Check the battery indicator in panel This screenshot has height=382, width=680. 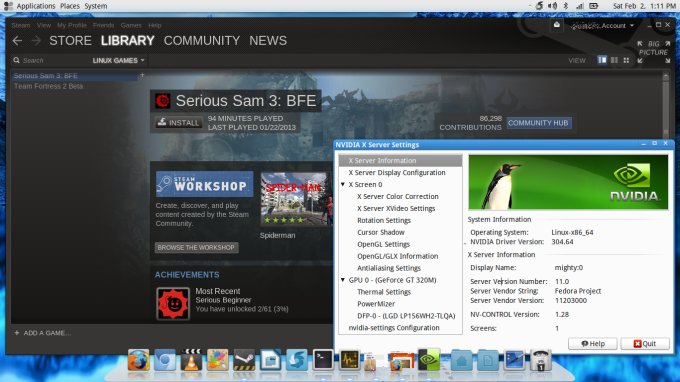[x=594, y=6]
